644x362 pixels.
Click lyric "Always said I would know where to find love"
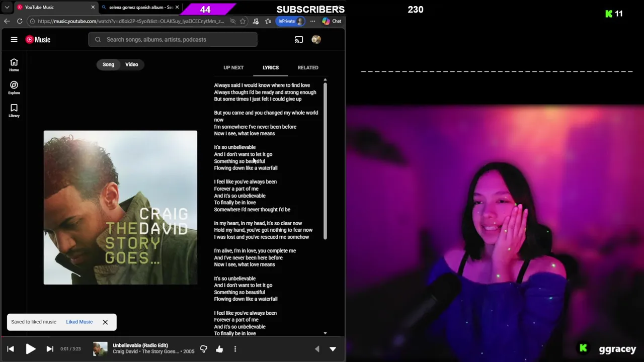click(262, 85)
